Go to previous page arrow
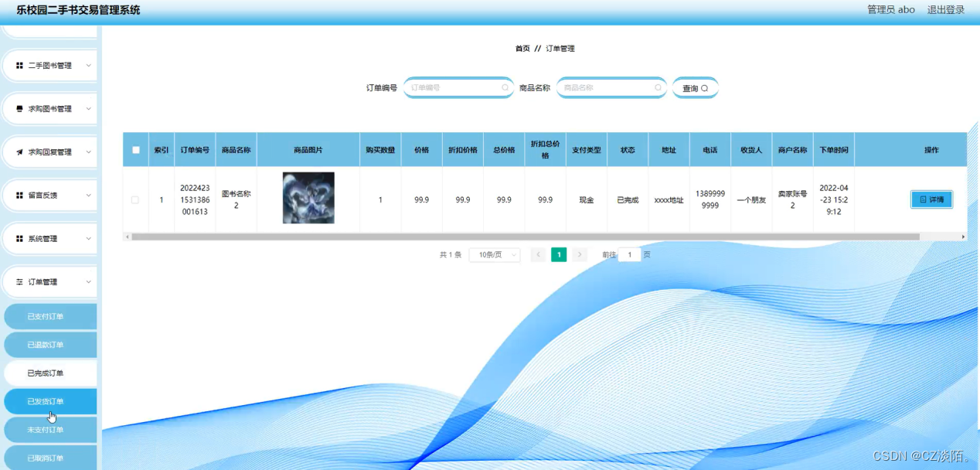980x470 pixels. (x=539, y=254)
